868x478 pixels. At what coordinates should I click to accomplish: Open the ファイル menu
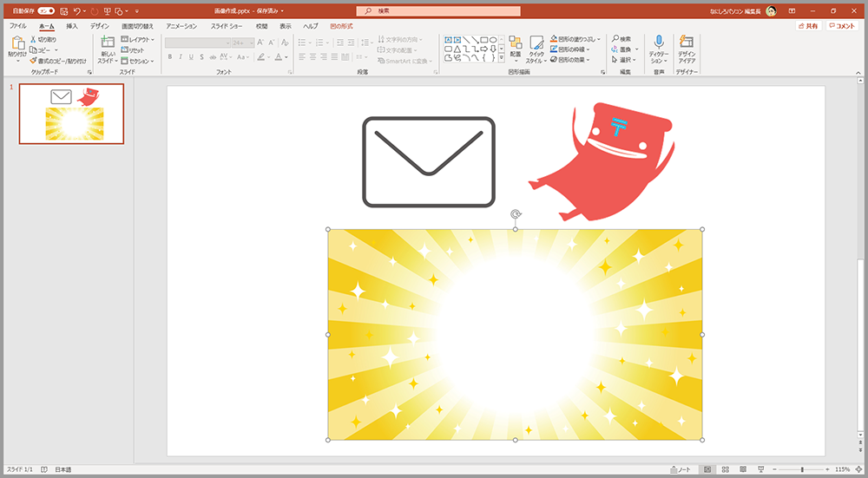click(x=17, y=26)
